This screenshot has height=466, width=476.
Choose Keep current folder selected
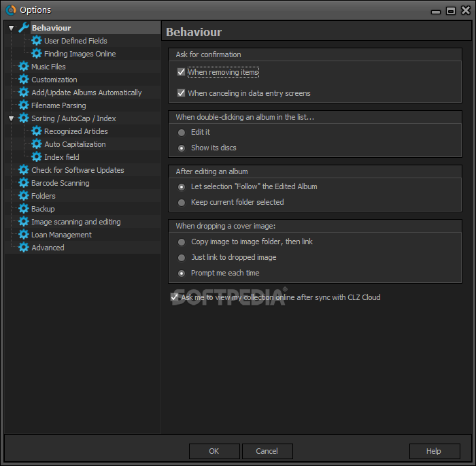(182, 202)
